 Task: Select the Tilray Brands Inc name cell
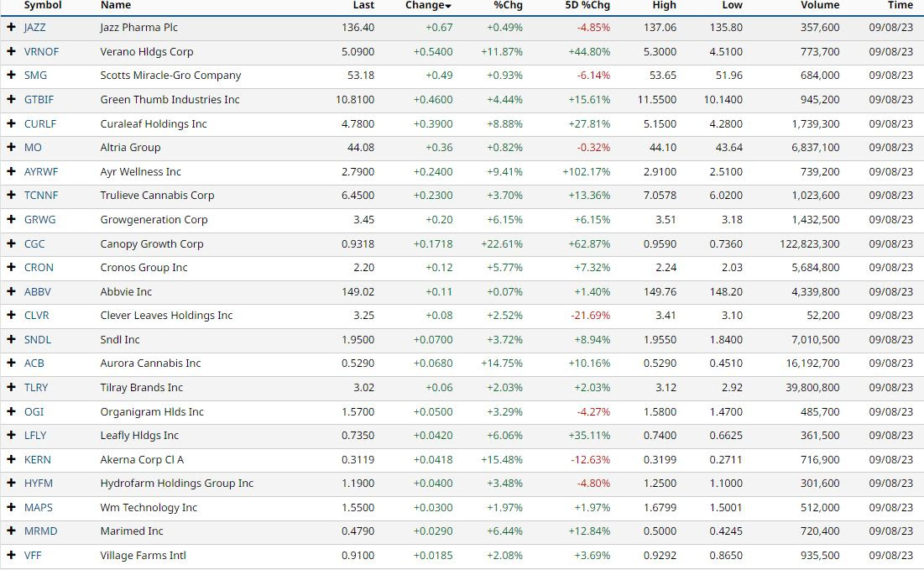142,387
